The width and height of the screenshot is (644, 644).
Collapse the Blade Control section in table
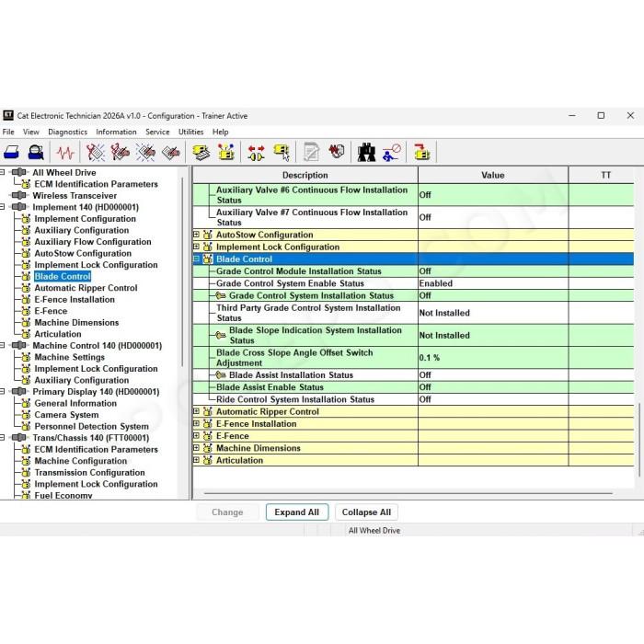(196, 259)
